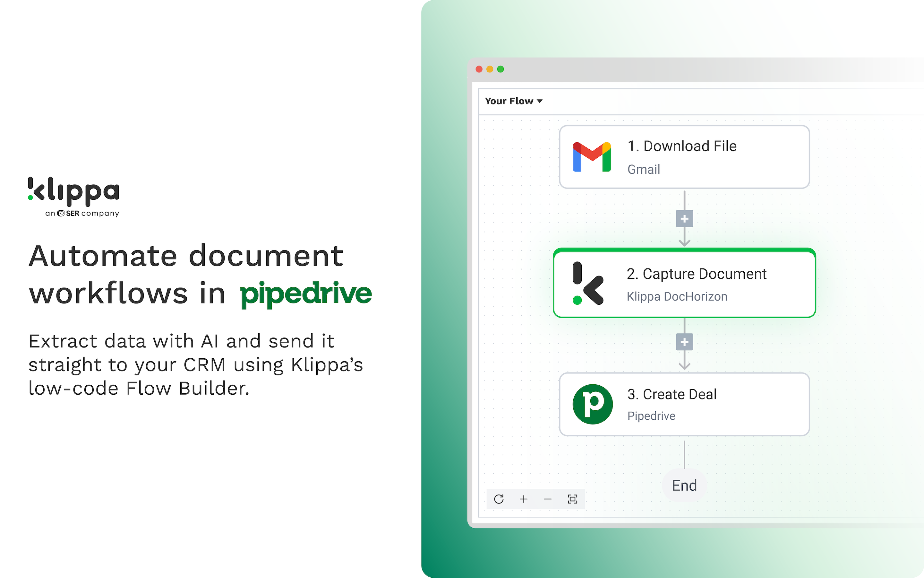This screenshot has width=924, height=578.
Task: Click 'low-code Flow Builder.' text
Action: tap(139, 389)
